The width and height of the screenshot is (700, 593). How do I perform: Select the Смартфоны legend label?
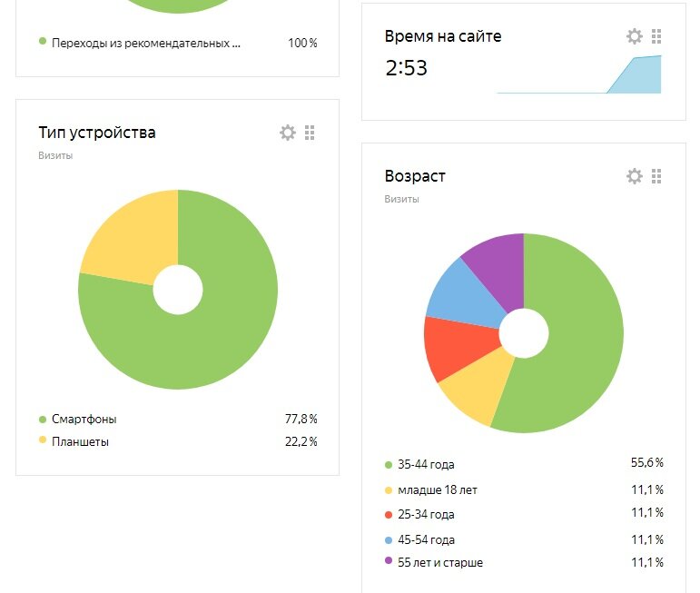84,419
